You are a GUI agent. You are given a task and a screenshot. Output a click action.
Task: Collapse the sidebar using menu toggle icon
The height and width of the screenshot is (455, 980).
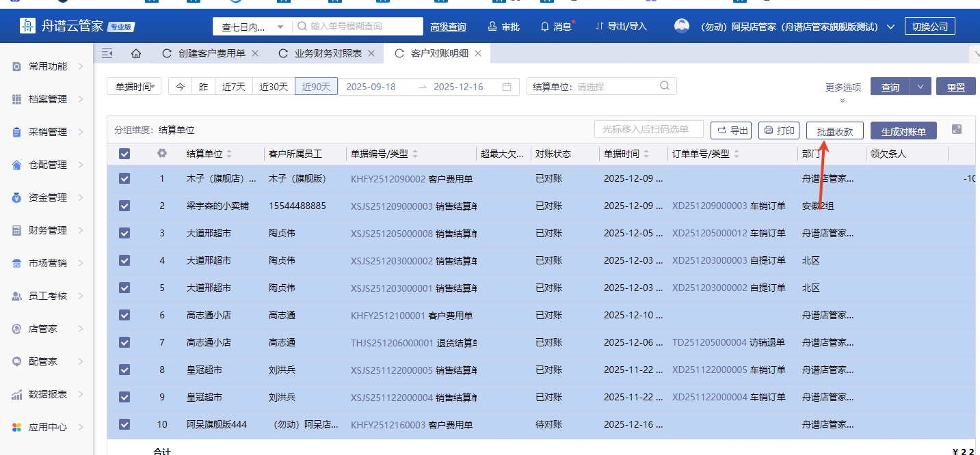pos(107,53)
